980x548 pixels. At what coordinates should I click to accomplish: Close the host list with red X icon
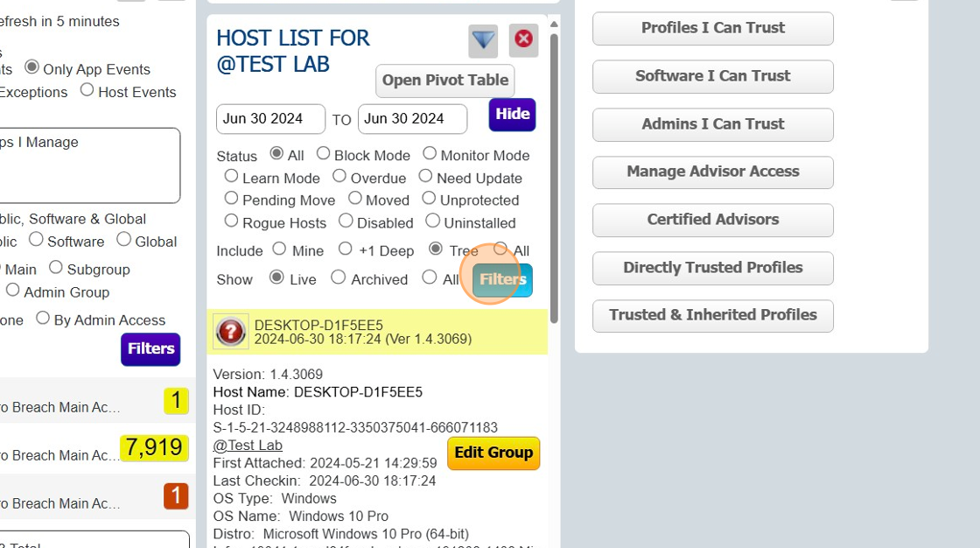[x=523, y=39]
